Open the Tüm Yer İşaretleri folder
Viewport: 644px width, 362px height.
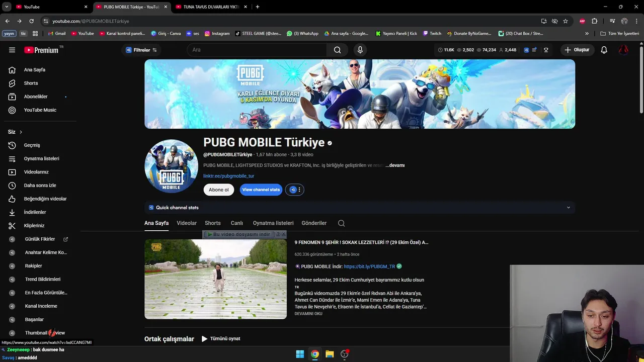pyautogui.click(x=619, y=34)
